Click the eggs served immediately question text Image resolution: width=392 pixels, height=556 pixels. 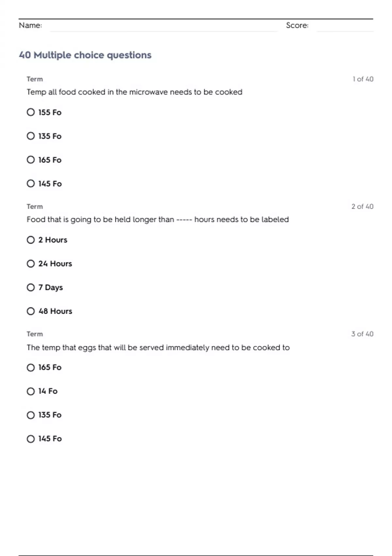[x=158, y=347]
